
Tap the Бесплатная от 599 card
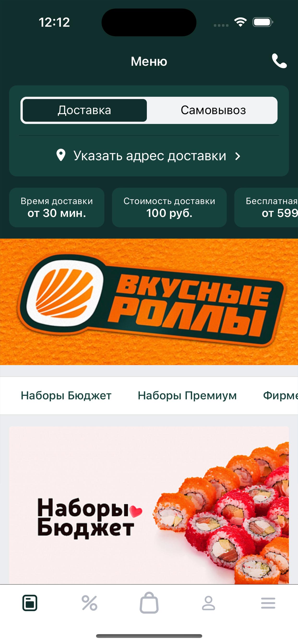266,207
